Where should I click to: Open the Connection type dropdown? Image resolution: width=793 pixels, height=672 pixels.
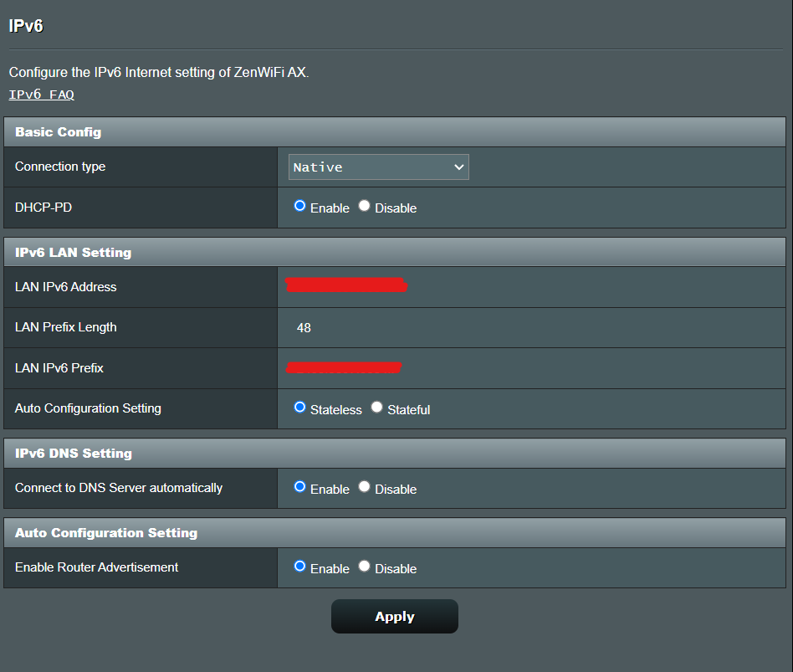pos(378,167)
